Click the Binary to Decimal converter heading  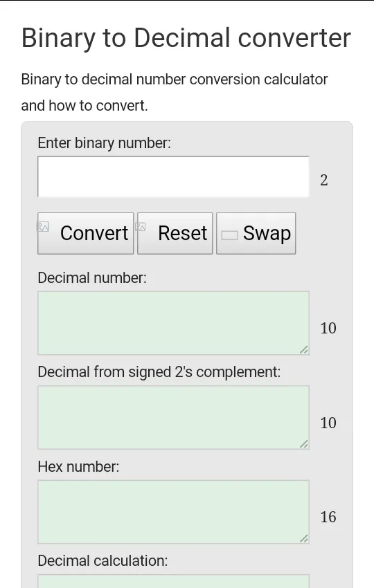tap(186, 38)
